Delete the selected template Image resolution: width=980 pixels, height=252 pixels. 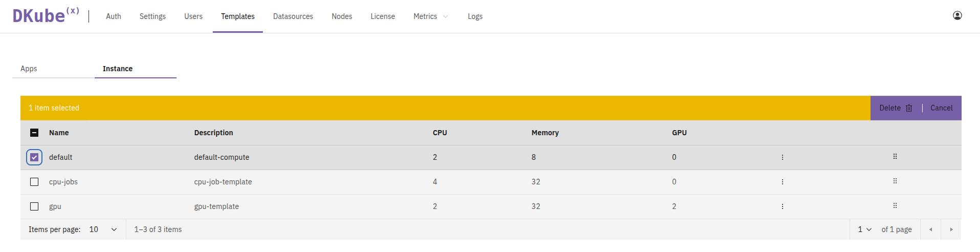pyautogui.click(x=895, y=108)
